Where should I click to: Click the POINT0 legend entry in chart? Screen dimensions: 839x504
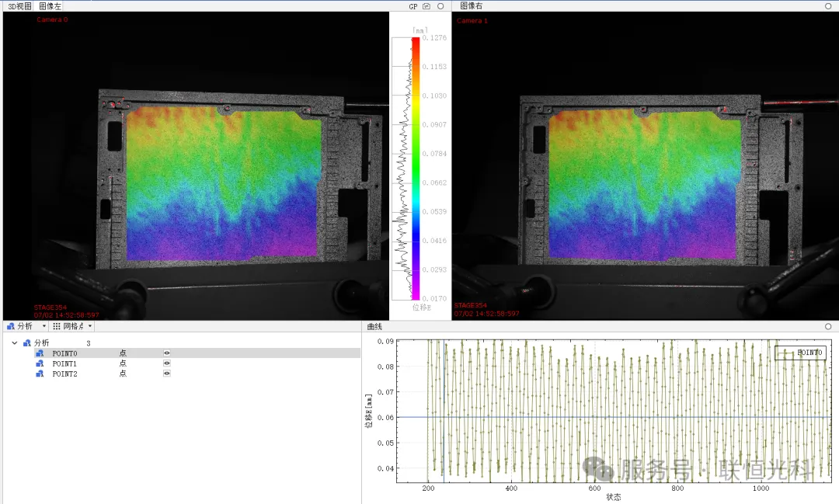click(799, 353)
